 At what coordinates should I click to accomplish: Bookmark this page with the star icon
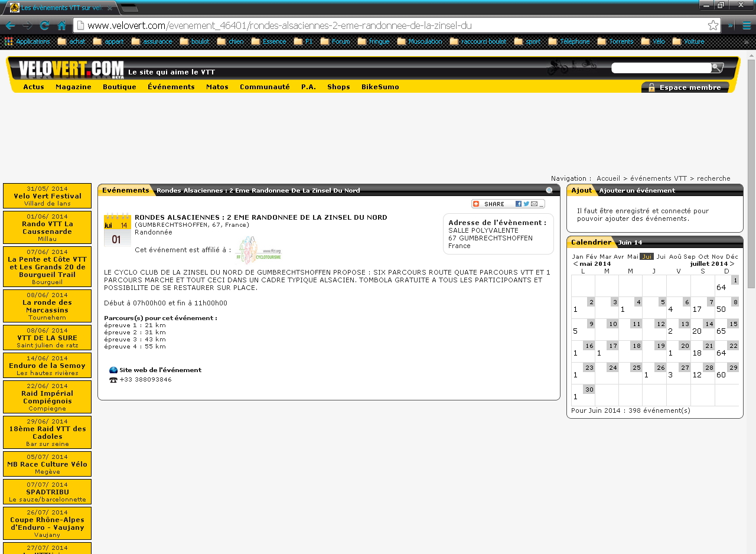(713, 25)
